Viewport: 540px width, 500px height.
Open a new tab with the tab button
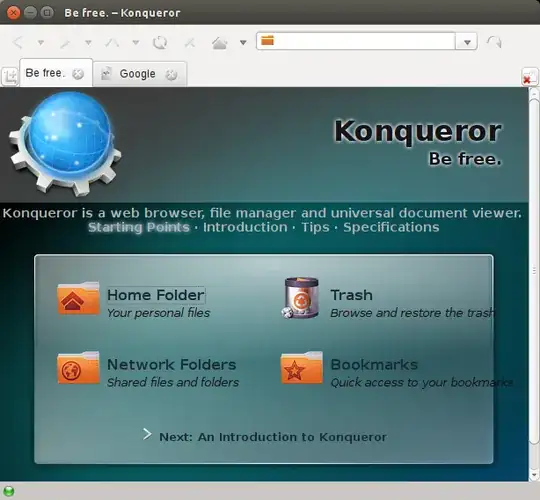point(10,76)
